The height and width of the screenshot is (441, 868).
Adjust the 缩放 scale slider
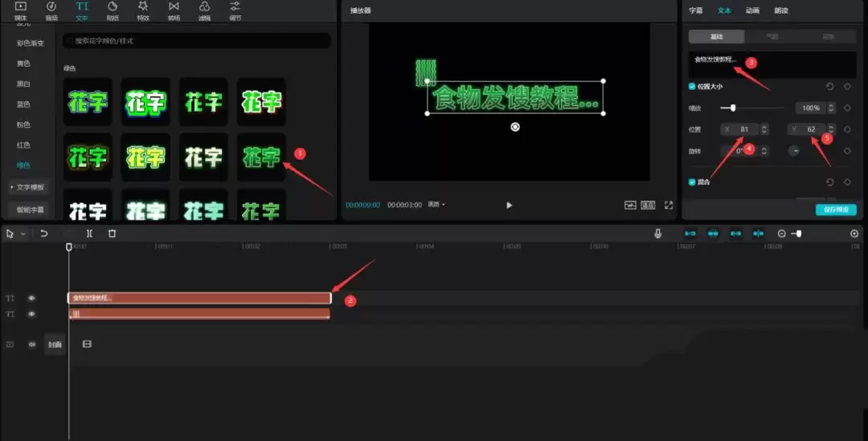pyautogui.click(x=732, y=108)
